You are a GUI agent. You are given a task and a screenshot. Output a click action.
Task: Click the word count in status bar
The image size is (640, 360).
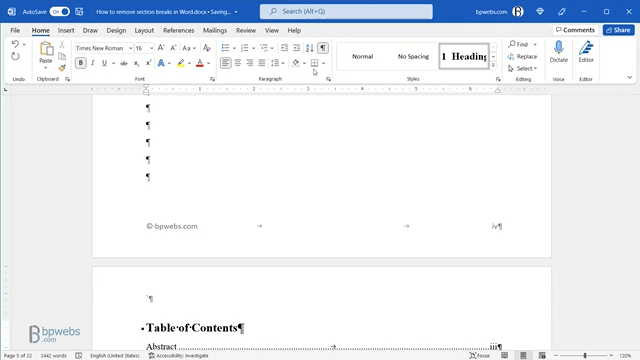tap(53, 356)
